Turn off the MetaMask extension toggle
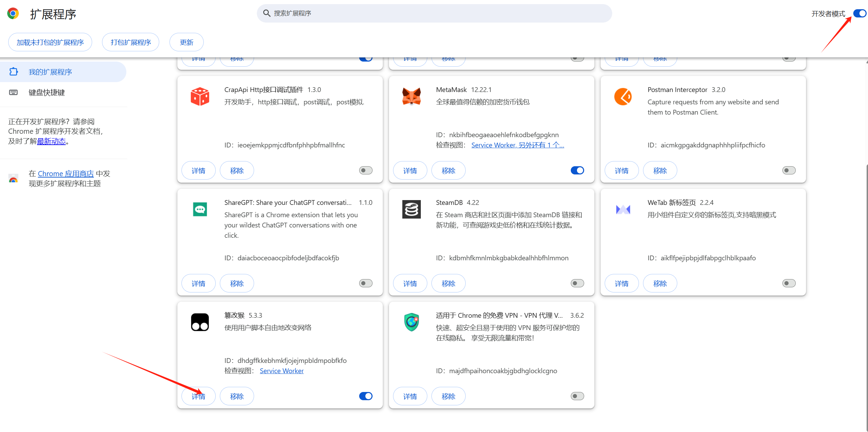 click(577, 170)
